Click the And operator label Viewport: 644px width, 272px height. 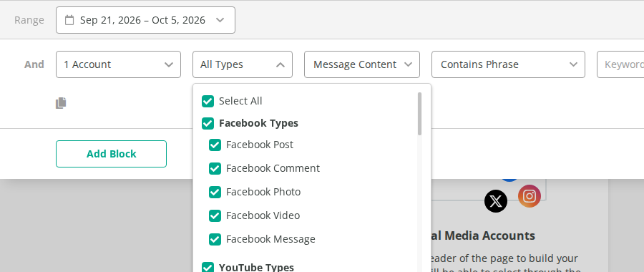34,64
